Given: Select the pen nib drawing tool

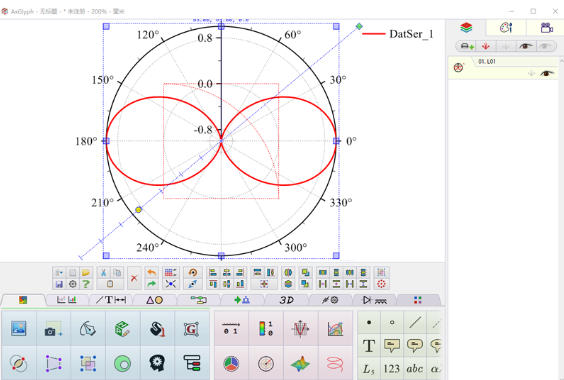Looking at the screenshot, I should pyautogui.click(x=87, y=329).
